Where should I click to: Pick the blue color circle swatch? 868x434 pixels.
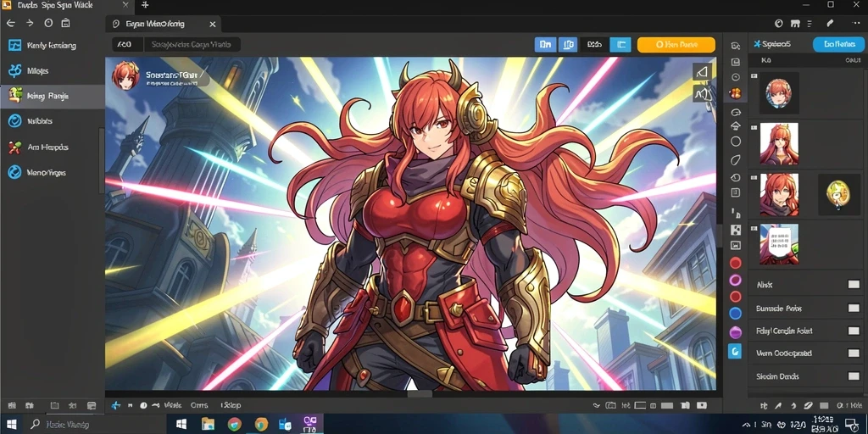[735, 314]
